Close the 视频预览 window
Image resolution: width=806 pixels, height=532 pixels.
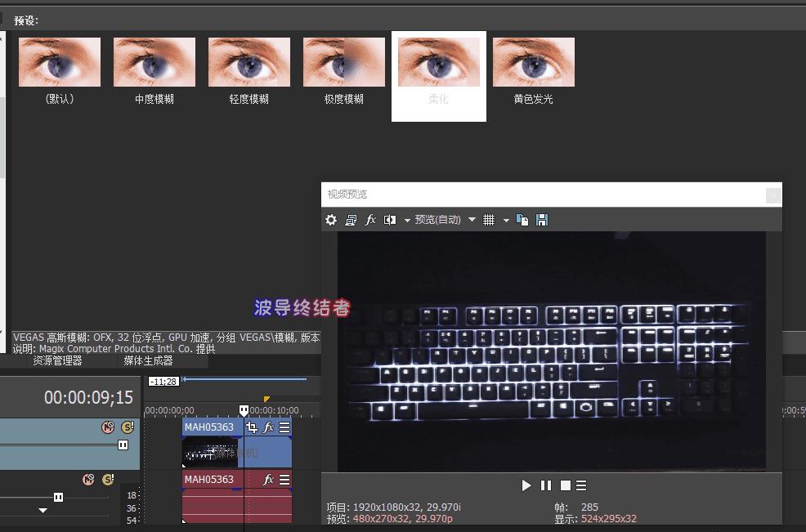pos(773,194)
